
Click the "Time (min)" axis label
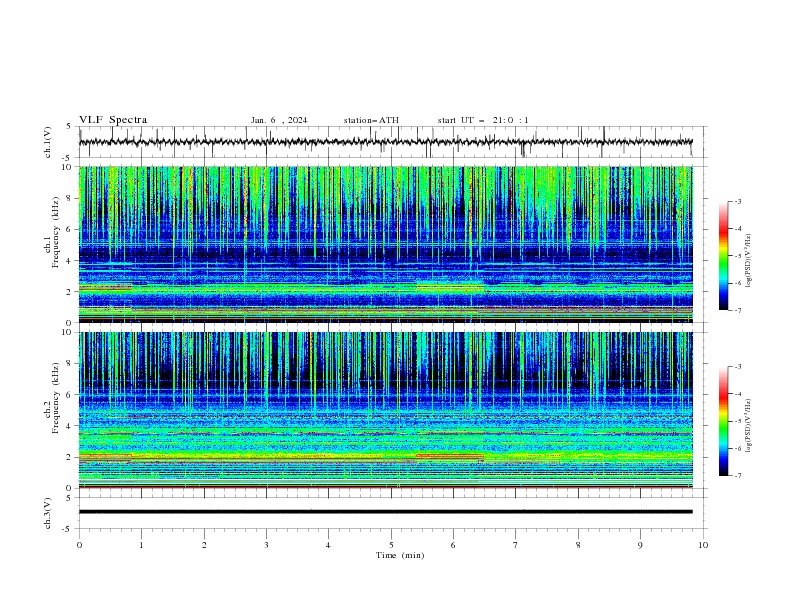pyautogui.click(x=400, y=555)
